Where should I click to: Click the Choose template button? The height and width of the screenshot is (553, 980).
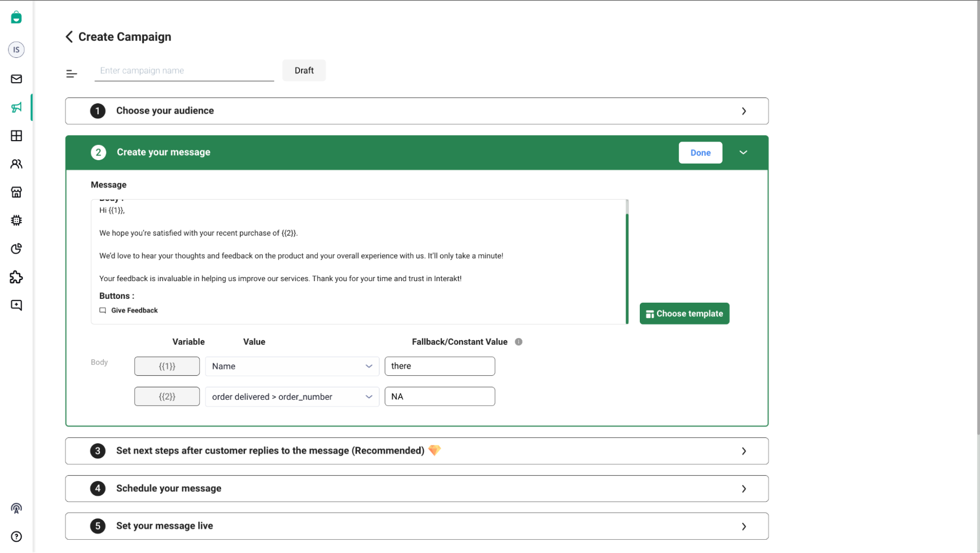[684, 313]
